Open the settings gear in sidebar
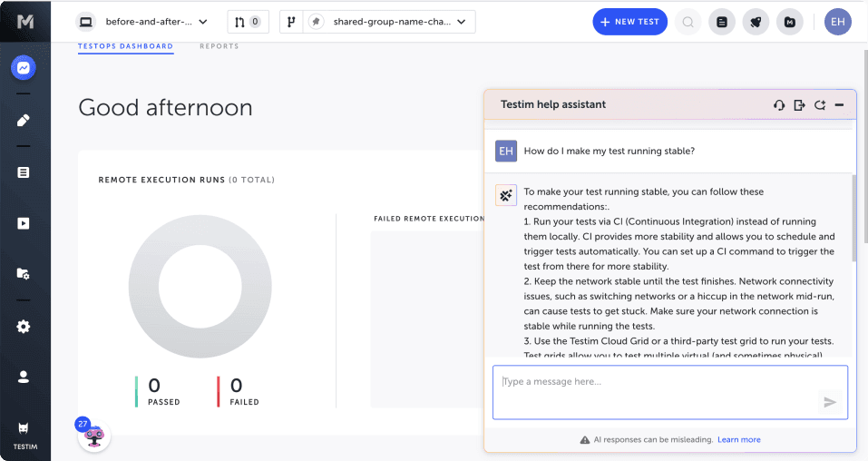 tap(24, 327)
